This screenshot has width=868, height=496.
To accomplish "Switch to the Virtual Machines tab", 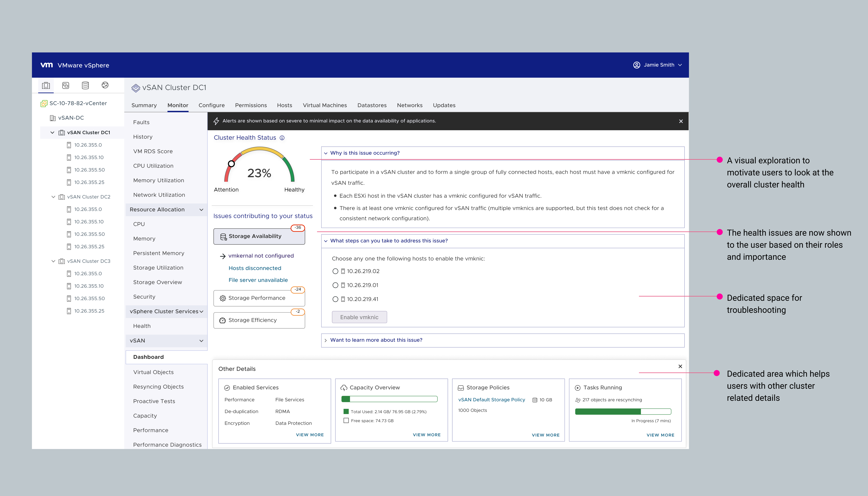I will tap(325, 106).
